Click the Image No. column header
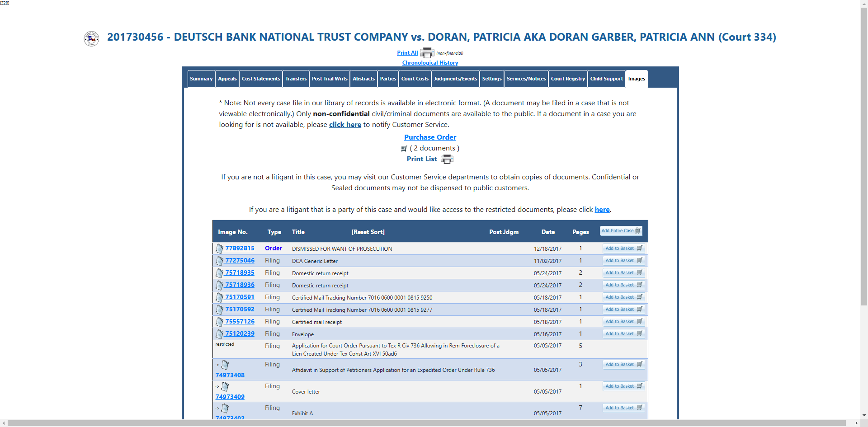The width and height of the screenshot is (868, 427). click(x=233, y=232)
